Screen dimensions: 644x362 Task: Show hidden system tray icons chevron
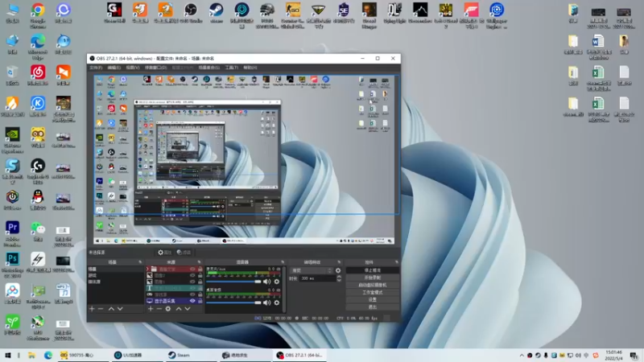point(522,356)
